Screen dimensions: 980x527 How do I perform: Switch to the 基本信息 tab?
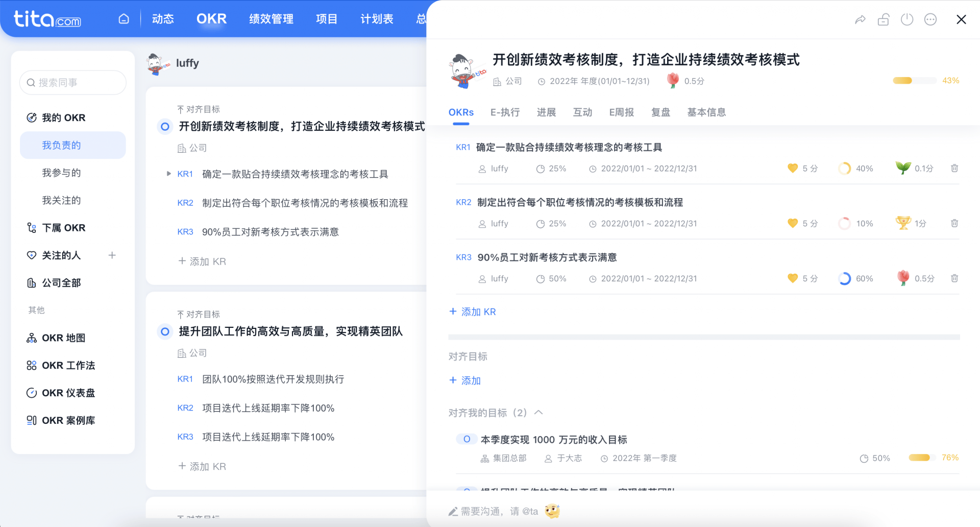click(x=706, y=112)
